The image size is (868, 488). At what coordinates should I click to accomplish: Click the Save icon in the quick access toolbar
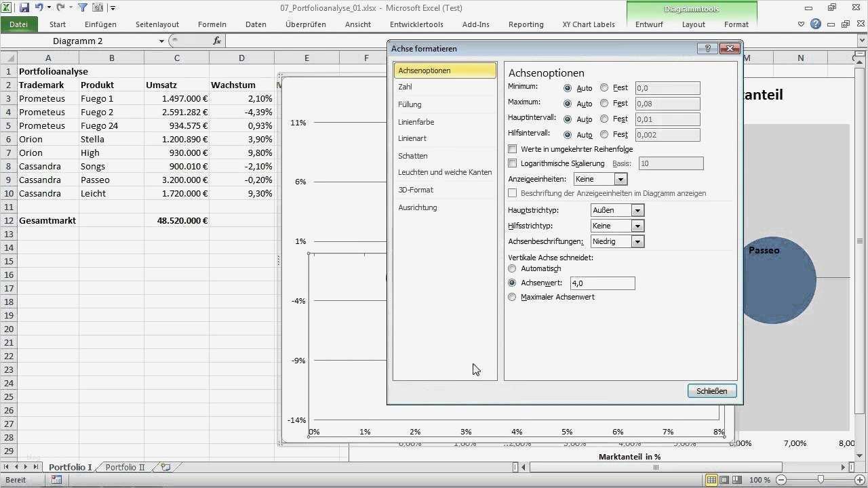(24, 8)
